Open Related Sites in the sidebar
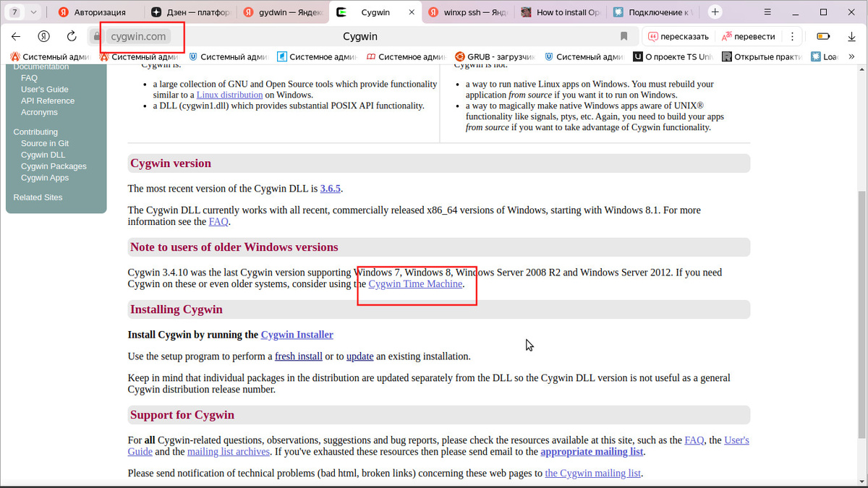 point(38,197)
